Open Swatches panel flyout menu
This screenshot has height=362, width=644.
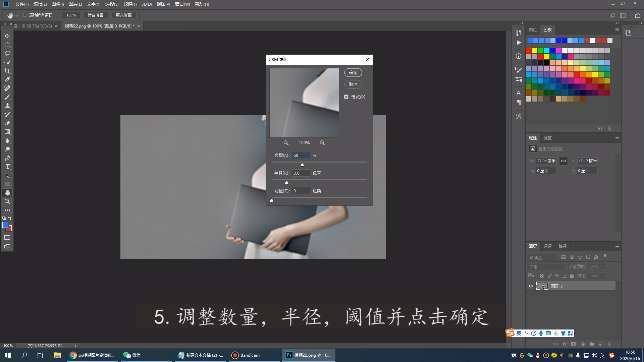617,30
